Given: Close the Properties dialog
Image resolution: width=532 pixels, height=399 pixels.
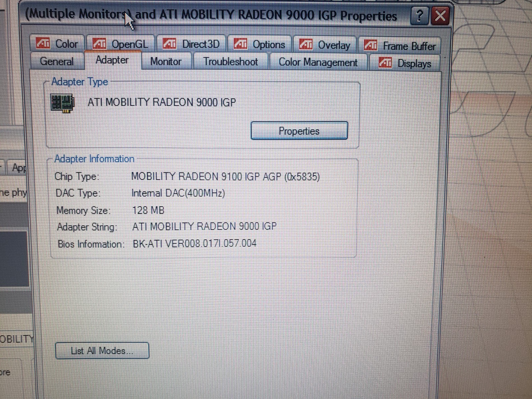Looking at the screenshot, I should (x=440, y=15).
